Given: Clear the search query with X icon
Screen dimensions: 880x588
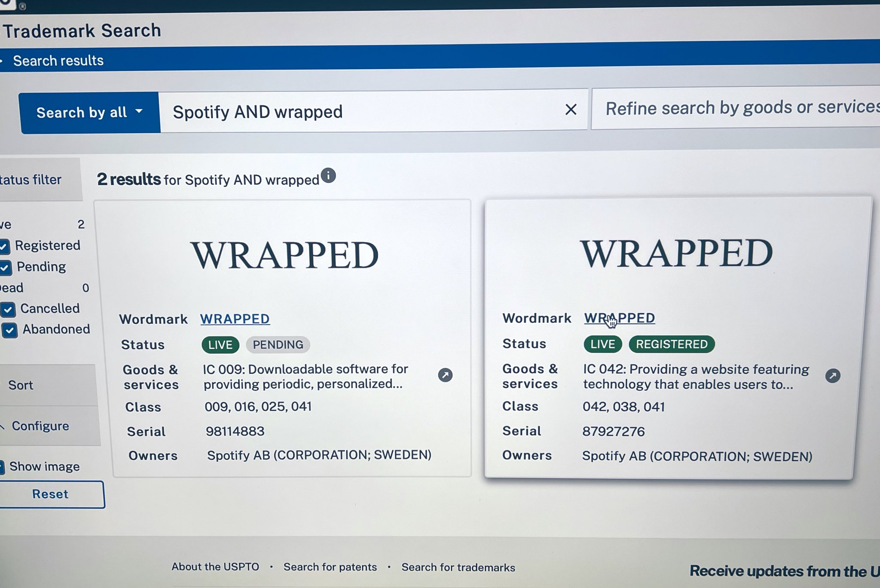Looking at the screenshot, I should [x=571, y=110].
